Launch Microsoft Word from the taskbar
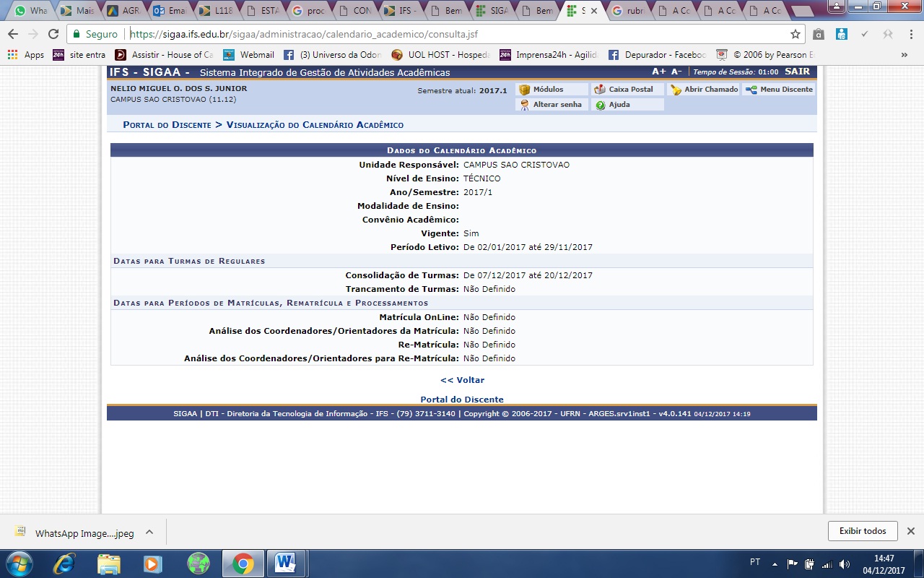 286,563
